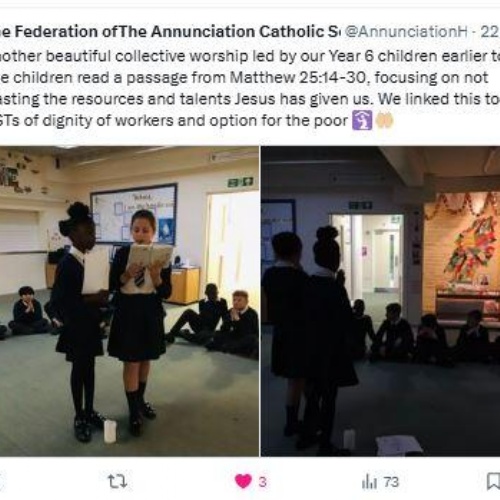This screenshot has width=500, height=500.
Task: Open the view analytics bar-chart icon
Action: click(369, 482)
